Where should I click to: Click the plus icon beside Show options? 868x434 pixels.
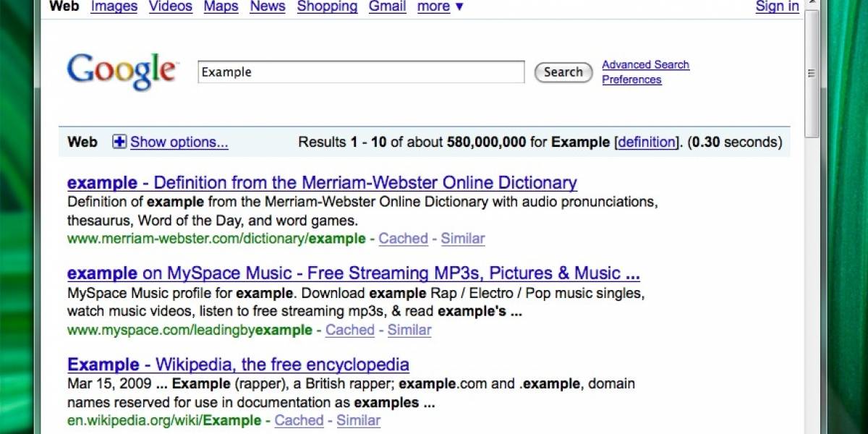pyautogui.click(x=119, y=142)
